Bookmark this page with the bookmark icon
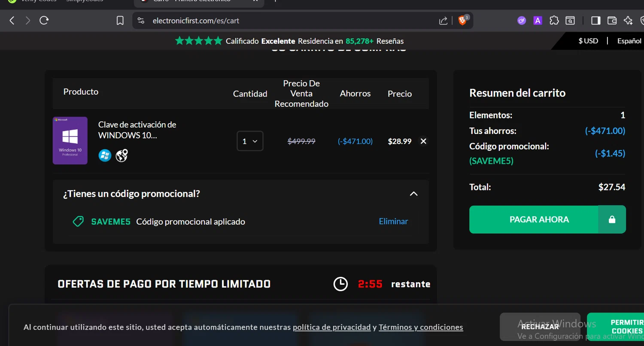The height and width of the screenshot is (346, 644). [120, 21]
